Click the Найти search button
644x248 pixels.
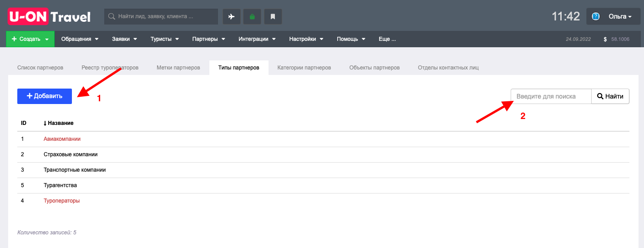(x=610, y=96)
